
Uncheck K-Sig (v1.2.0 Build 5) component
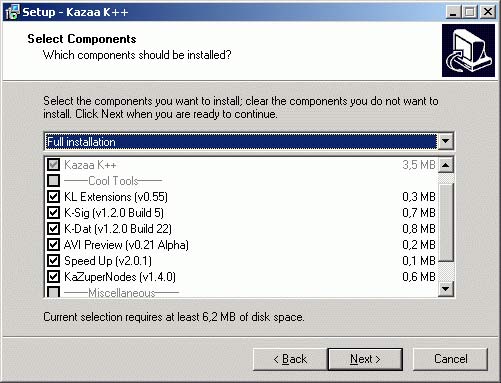(x=53, y=213)
